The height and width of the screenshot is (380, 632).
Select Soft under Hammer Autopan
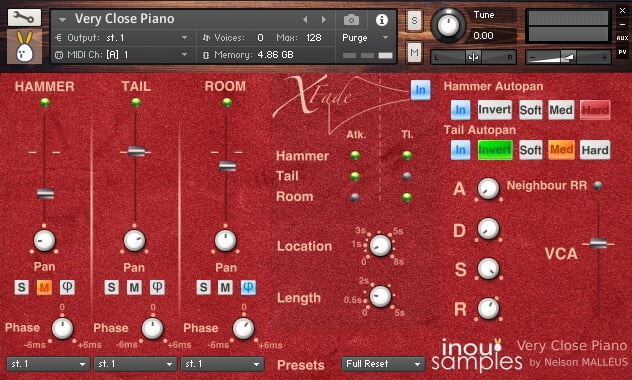(x=530, y=110)
